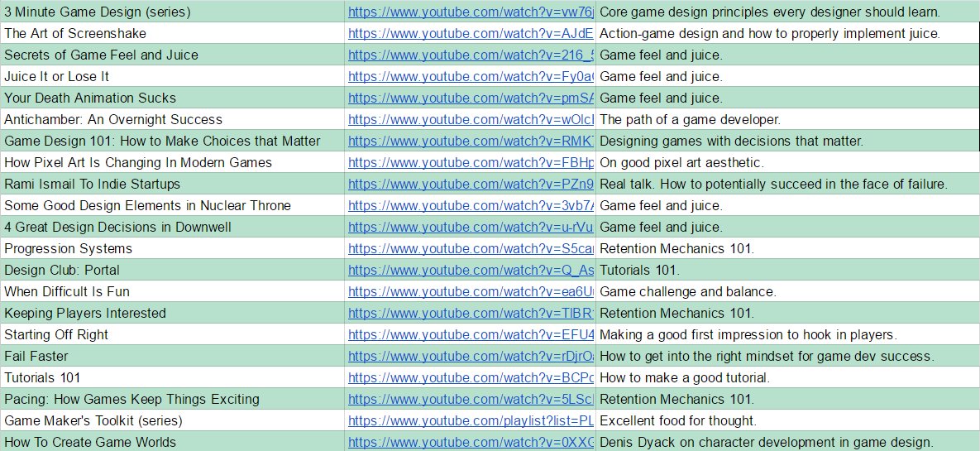The width and height of the screenshot is (980, 451).
Task: Select description 'Excellent food for thought.'
Action: pyautogui.click(x=787, y=420)
